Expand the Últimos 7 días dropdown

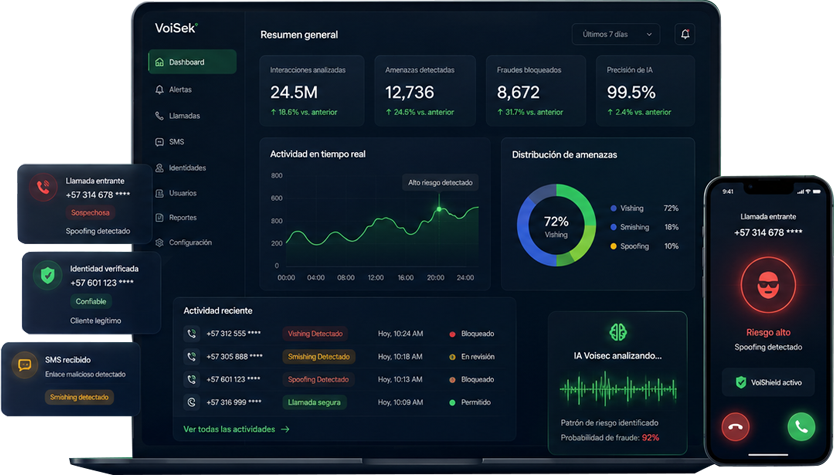(616, 34)
